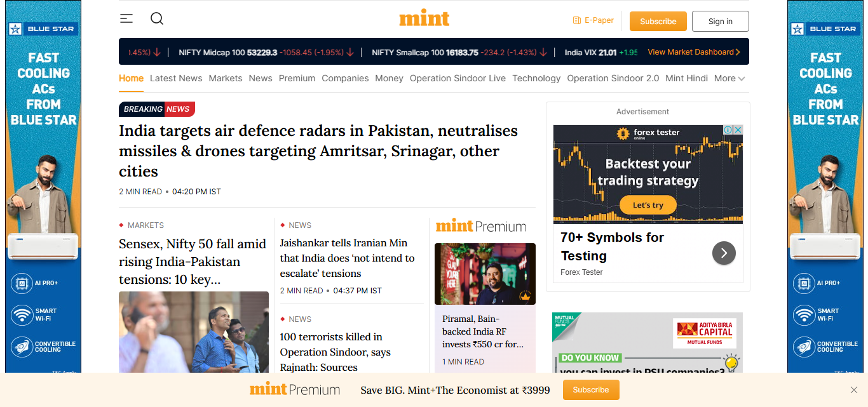Click the NIFTY Smallcap 100 down arrow
This screenshot has height=407, width=868.
pos(543,52)
